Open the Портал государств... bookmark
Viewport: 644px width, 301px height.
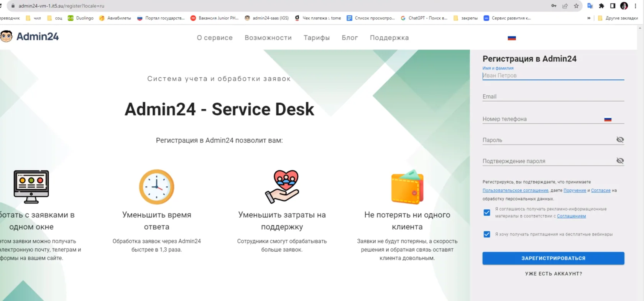161,18
